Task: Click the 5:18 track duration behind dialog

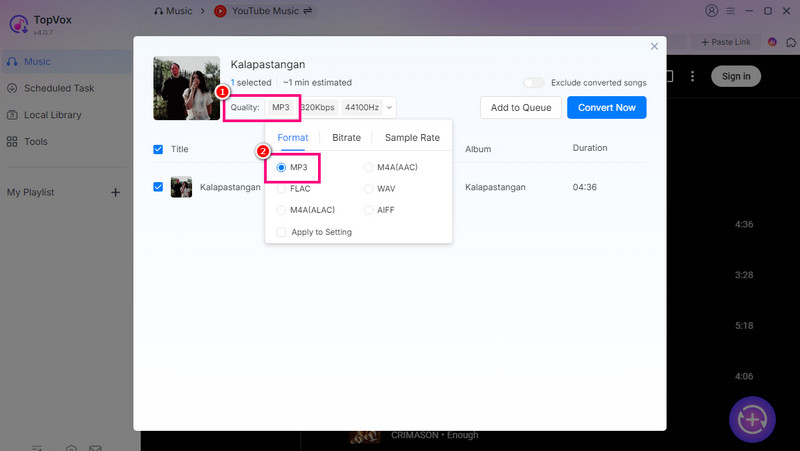Action: pos(744,325)
